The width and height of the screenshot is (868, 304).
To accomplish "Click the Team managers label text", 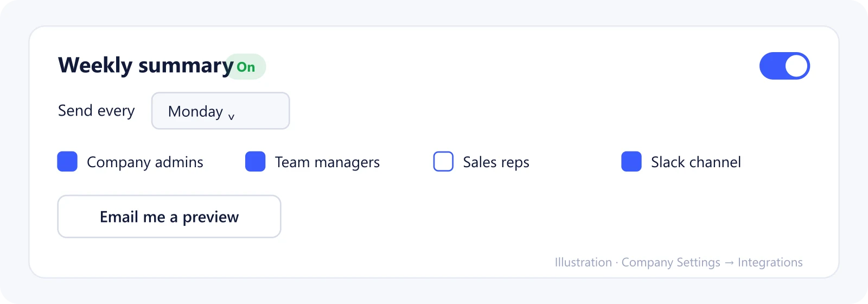I will tap(327, 162).
